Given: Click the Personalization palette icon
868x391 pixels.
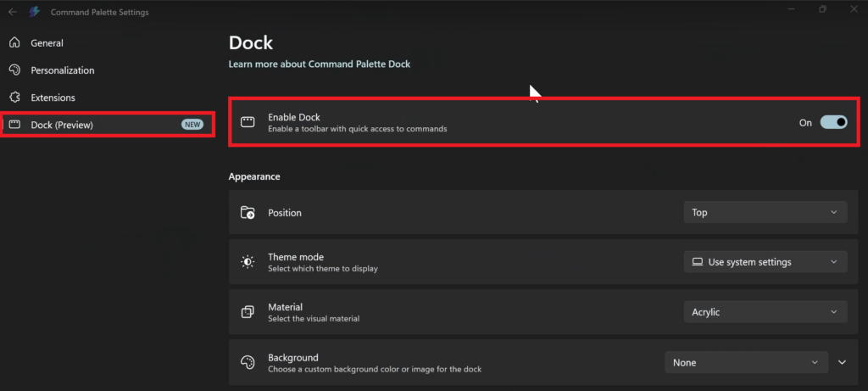Looking at the screenshot, I should [14, 70].
